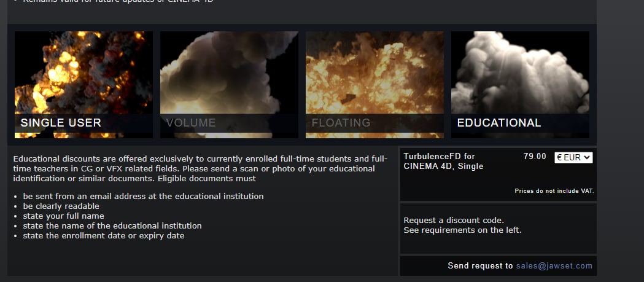644x282 pixels.
Task: Select the FLOATING license tab
Action: tap(374, 85)
